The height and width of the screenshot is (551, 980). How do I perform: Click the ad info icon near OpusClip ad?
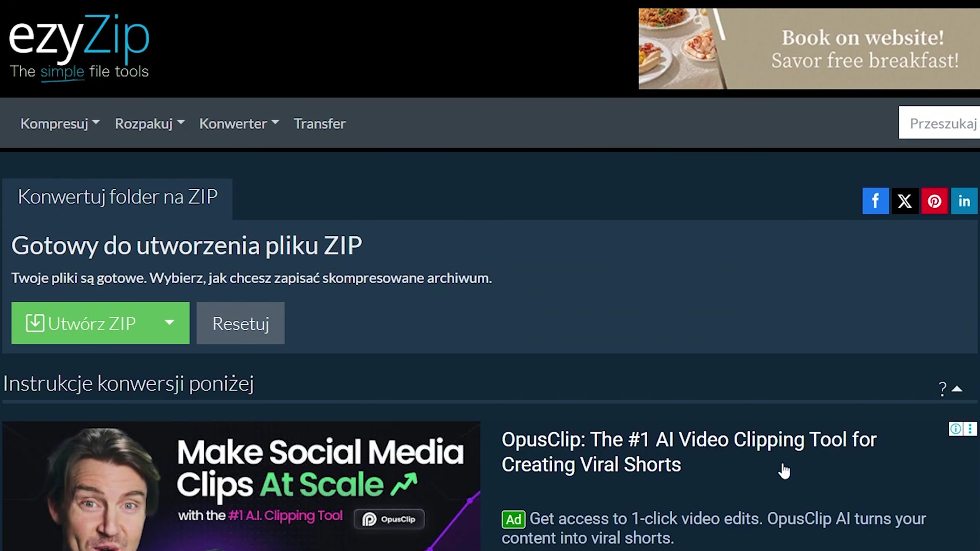pyautogui.click(x=955, y=429)
